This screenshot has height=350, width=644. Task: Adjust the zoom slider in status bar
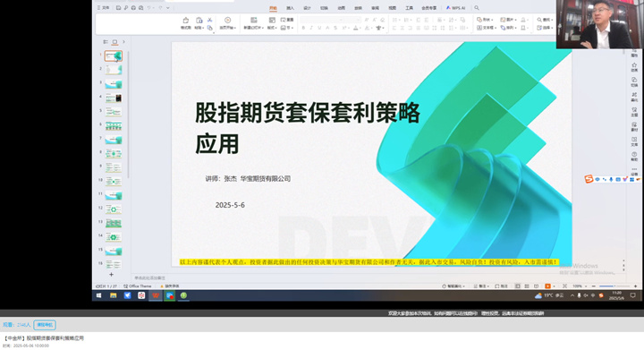click(x=614, y=286)
